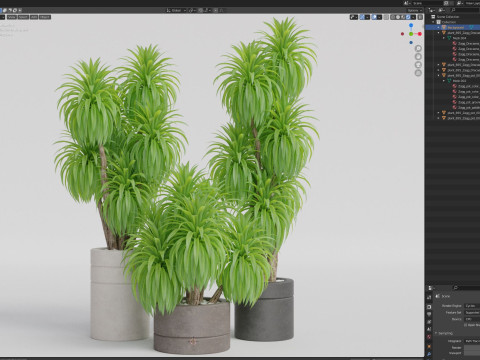Toggle camera view navigation button
Screen dimensions: 480x360
pos(418,65)
